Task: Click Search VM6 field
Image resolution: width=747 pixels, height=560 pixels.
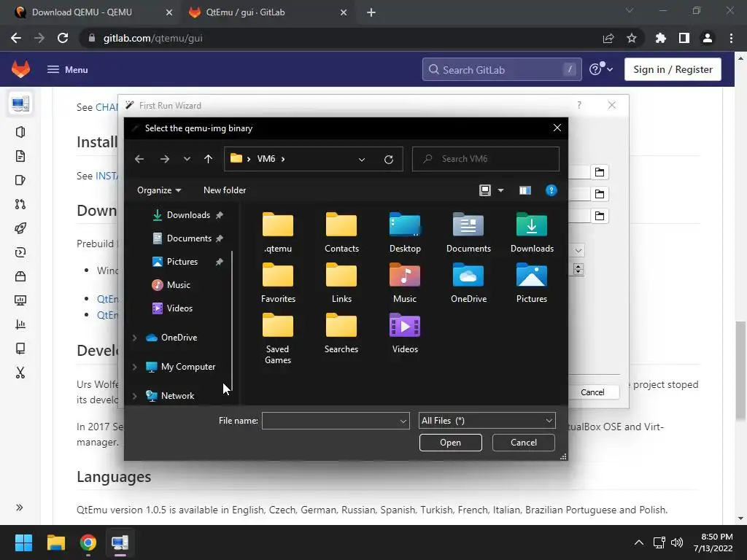Action: (485, 159)
